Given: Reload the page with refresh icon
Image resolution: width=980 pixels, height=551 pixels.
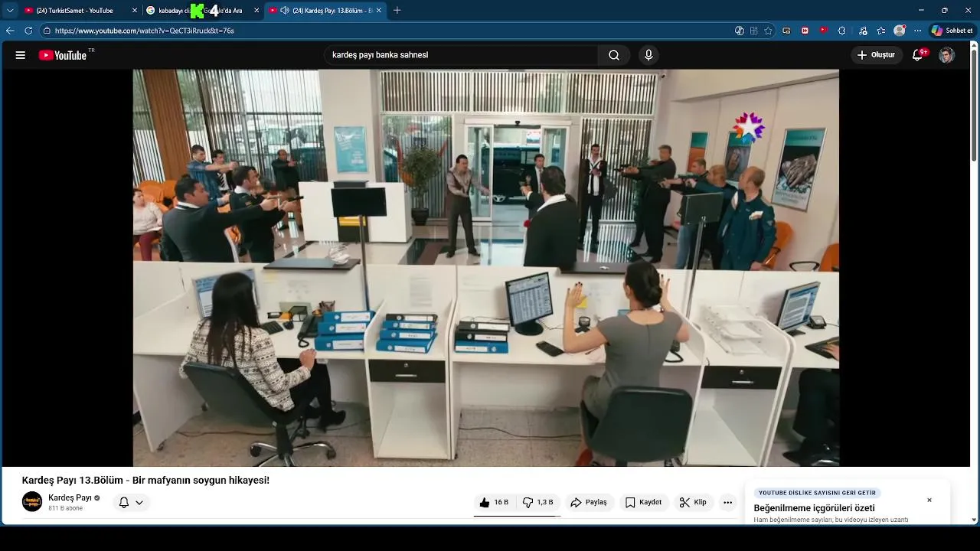Looking at the screenshot, I should click(28, 31).
